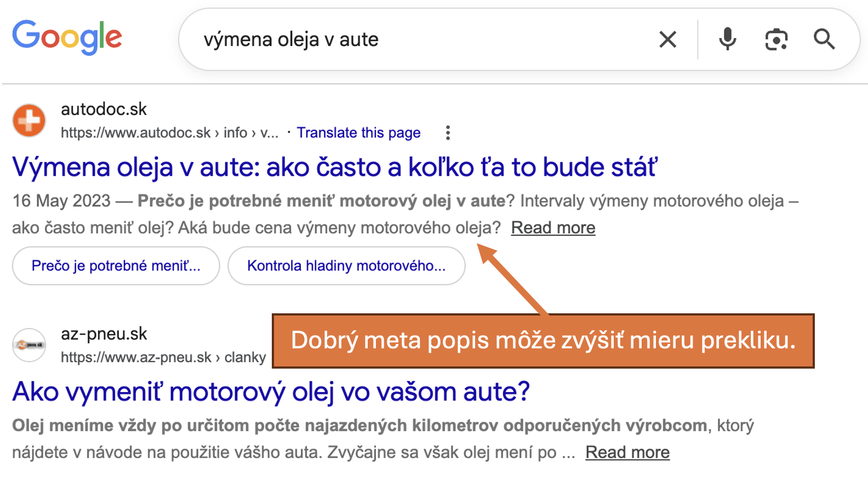
Task: Select the Prečo je potrebné meniť chip
Action: coord(116,266)
